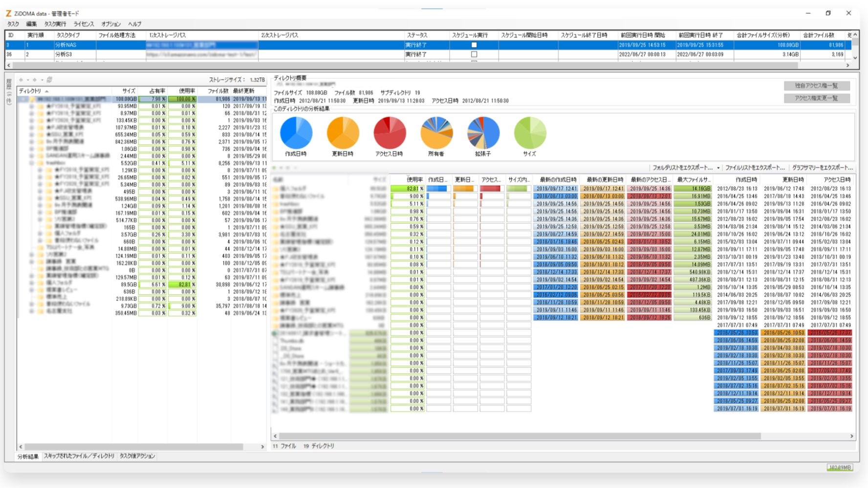The image size is (868, 488).
Task: Open the 更新日時 orange pie chart
Action: pos(343,133)
